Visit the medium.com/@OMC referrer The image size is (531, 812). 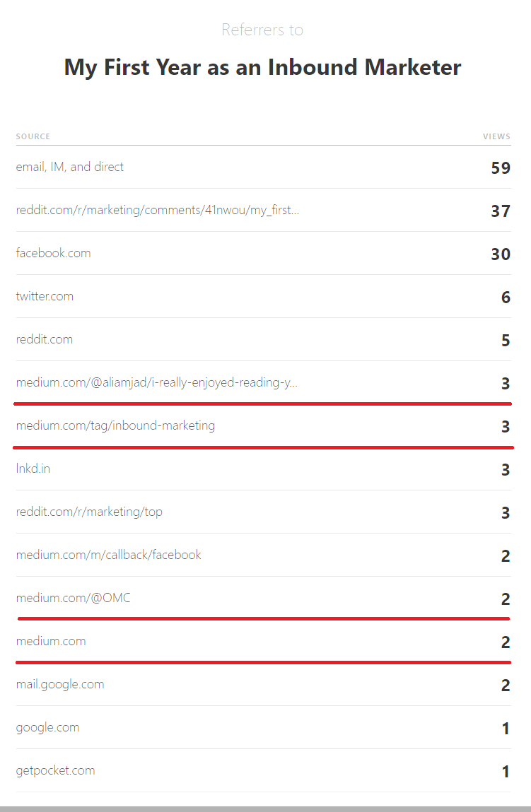click(73, 598)
